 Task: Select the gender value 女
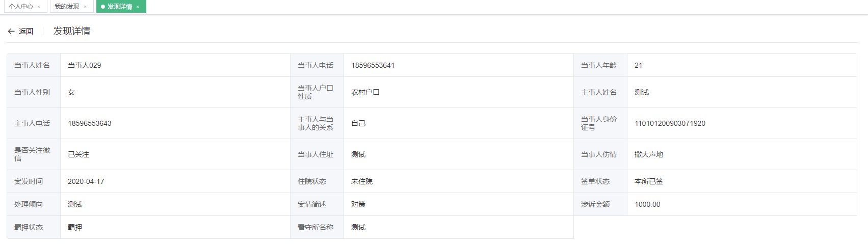click(71, 92)
